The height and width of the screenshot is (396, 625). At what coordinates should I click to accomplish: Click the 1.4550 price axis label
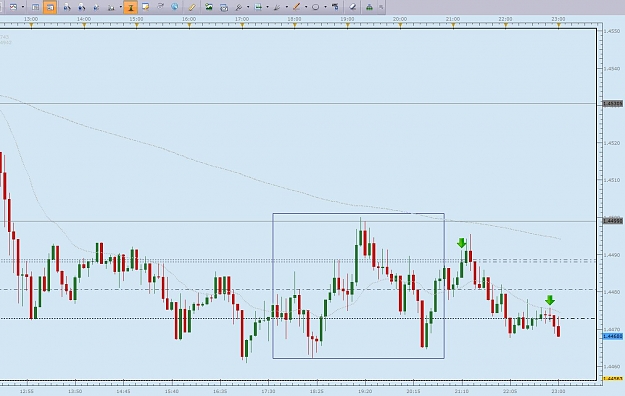tap(612, 31)
